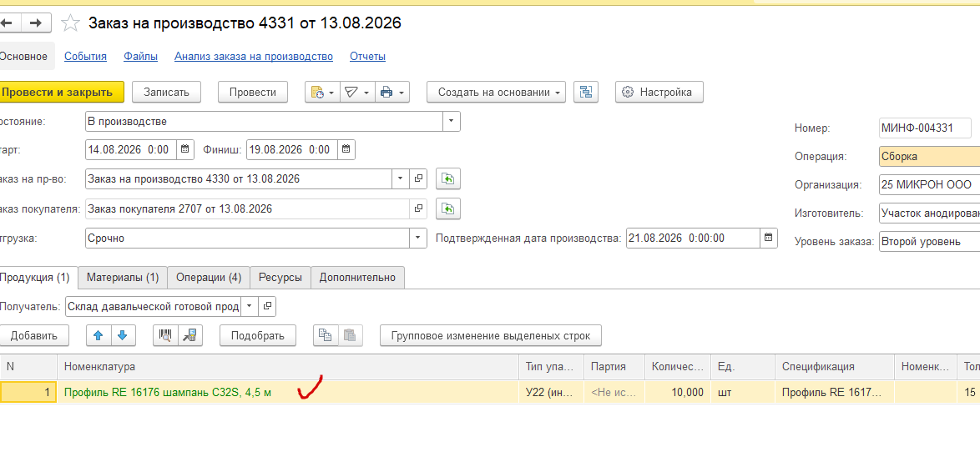Select the Операции (4) tab
This screenshot has width=980, height=457.
tap(209, 277)
